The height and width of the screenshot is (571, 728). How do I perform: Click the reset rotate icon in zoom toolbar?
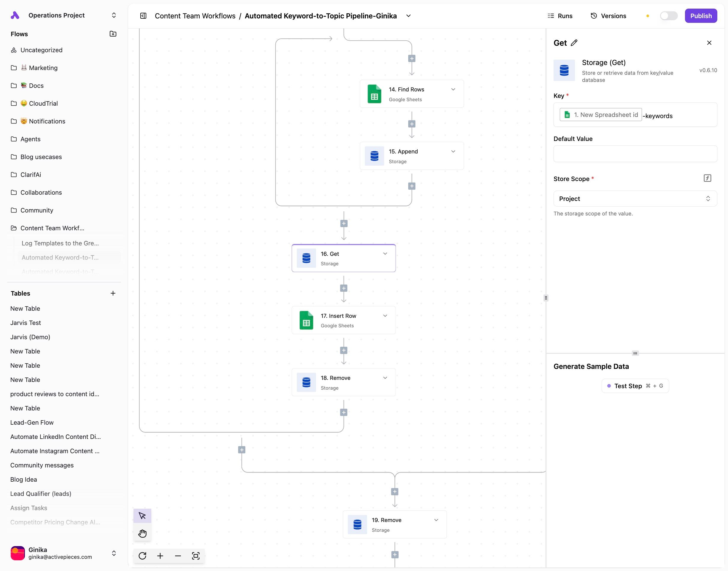(142, 556)
